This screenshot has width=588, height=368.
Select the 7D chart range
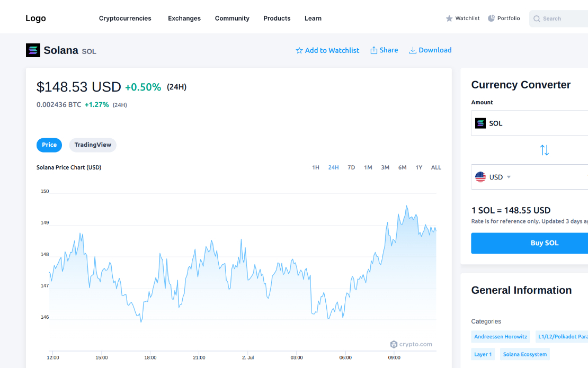click(351, 167)
